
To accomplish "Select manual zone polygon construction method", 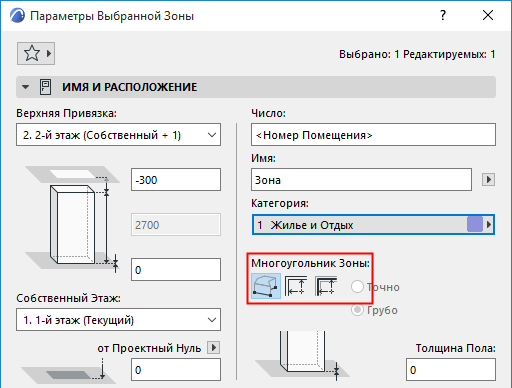I will tap(266, 286).
